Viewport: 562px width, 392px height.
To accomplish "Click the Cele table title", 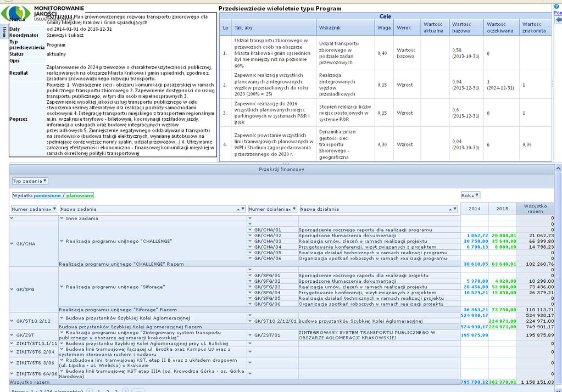I will click(x=385, y=16).
